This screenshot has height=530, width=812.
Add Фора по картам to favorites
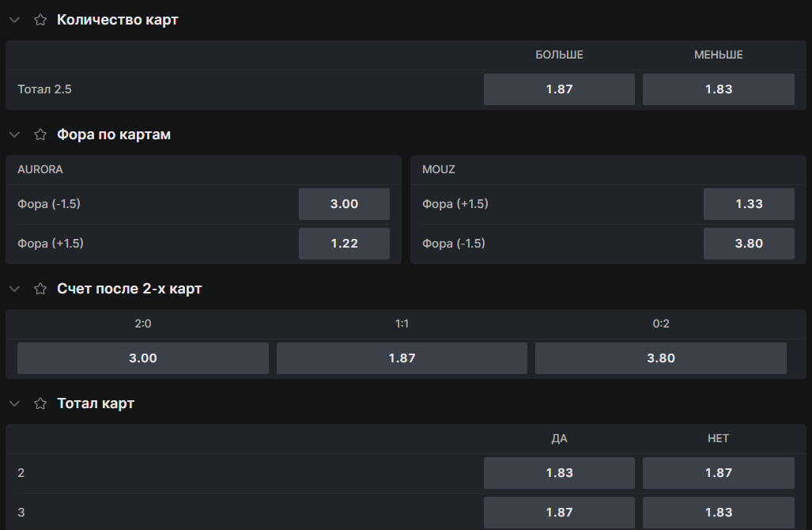40,134
